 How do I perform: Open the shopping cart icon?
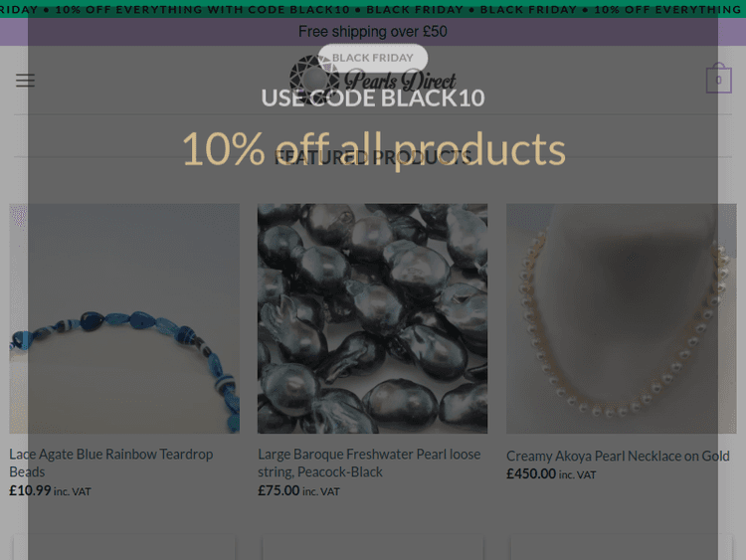coord(718,81)
